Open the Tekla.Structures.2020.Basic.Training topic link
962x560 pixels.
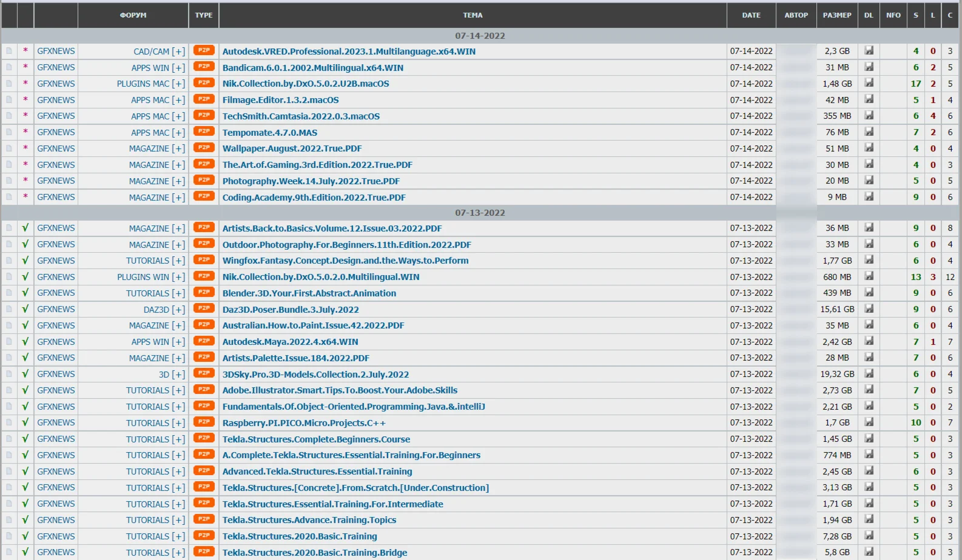[x=300, y=536]
